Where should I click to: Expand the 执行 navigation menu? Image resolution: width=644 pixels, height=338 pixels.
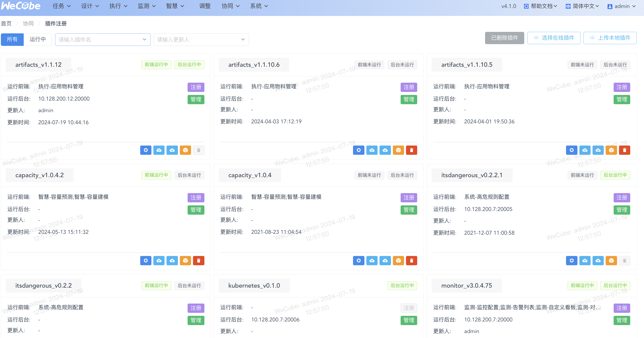118,6
